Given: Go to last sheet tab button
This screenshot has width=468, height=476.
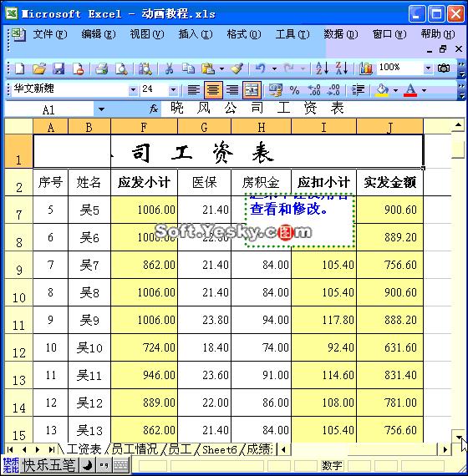Looking at the screenshot, I should coord(51,449).
